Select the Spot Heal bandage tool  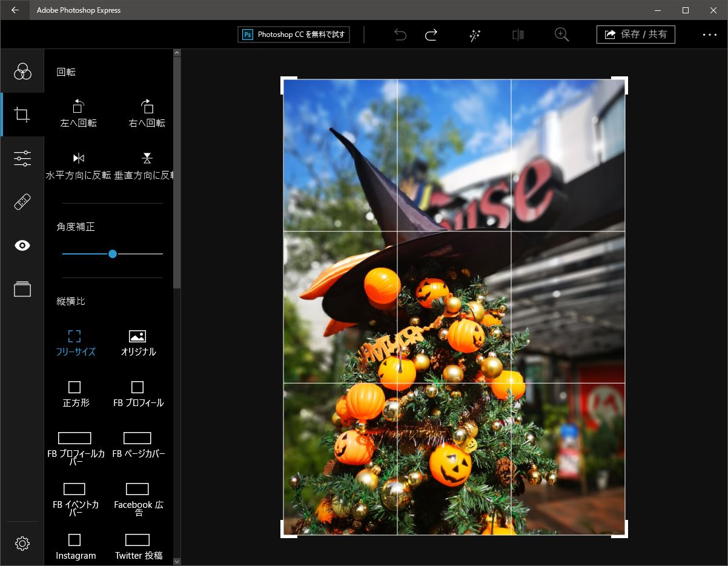coord(22,202)
